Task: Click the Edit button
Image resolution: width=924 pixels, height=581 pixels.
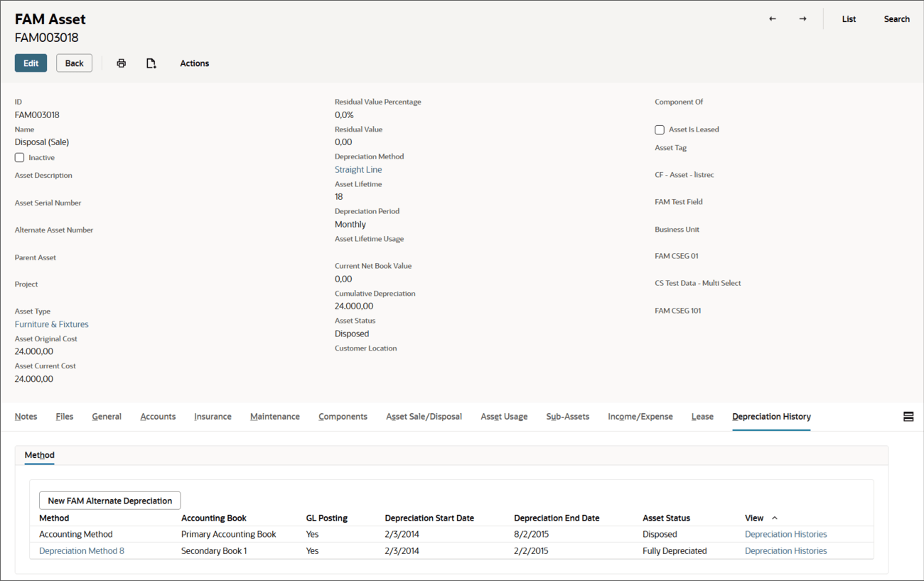Action: (31, 63)
